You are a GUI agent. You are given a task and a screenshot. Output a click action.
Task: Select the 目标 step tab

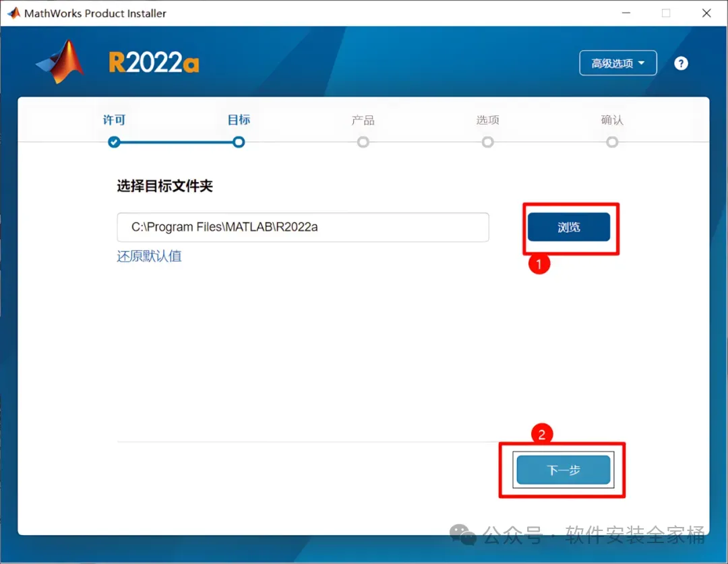pyautogui.click(x=239, y=120)
